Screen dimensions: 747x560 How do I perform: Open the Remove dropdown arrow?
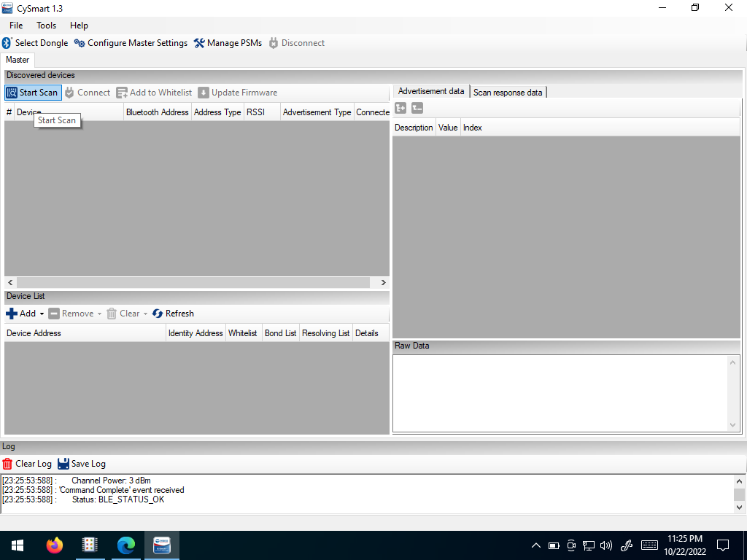(99, 314)
